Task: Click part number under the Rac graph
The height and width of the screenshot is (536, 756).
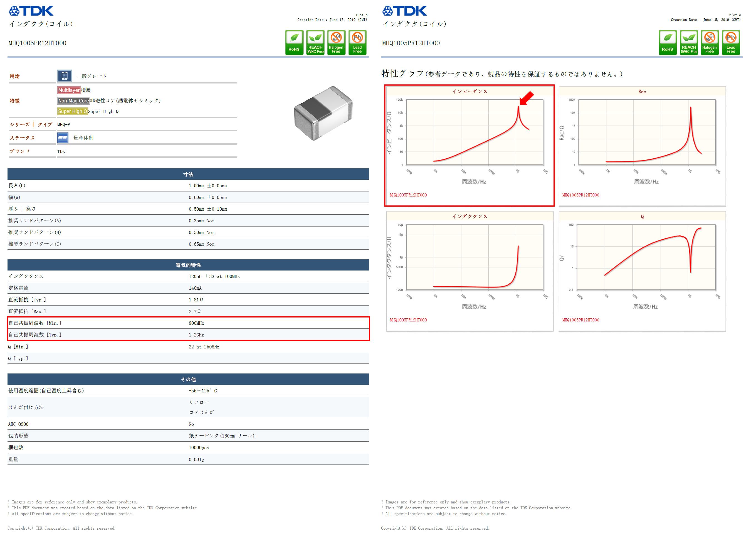Action: 581,195
